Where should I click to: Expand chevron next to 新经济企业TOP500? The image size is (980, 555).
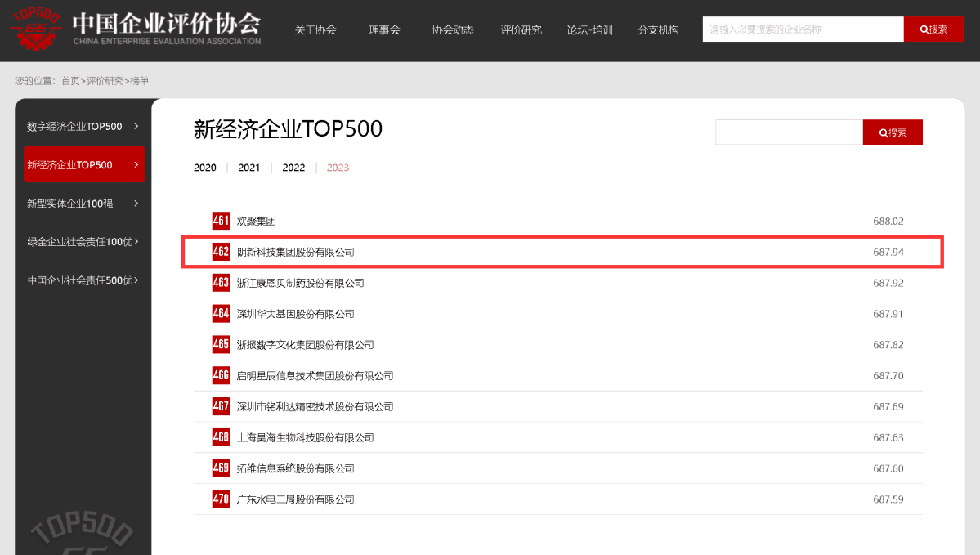click(x=136, y=165)
